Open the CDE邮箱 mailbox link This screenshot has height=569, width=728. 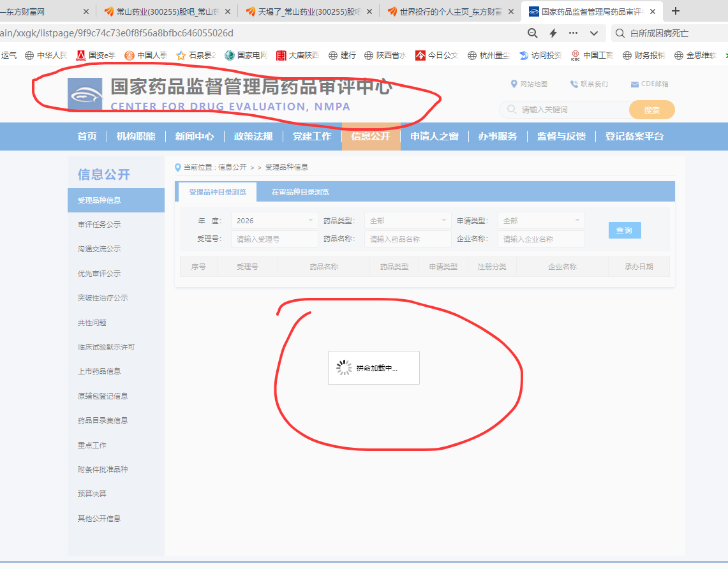click(x=650, y=84)
